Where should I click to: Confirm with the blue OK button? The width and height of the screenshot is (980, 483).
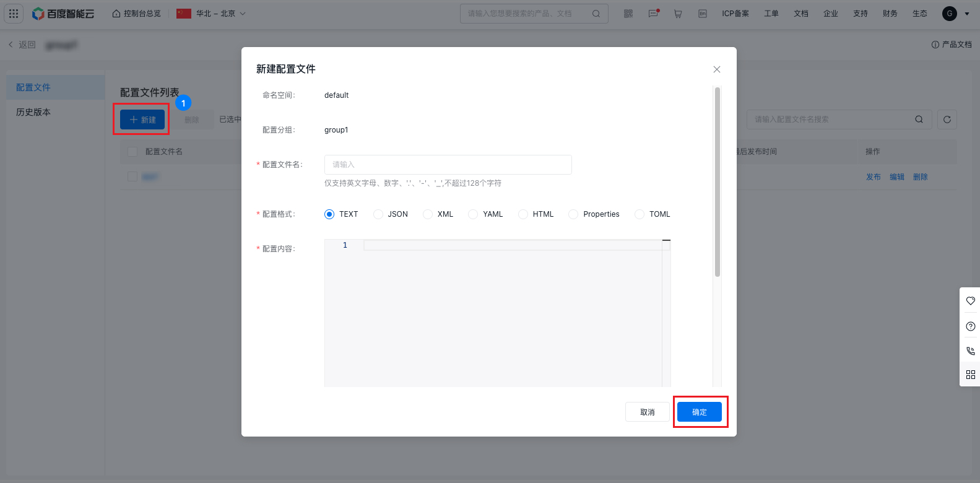pyautogui.click(x=700, y=412)
